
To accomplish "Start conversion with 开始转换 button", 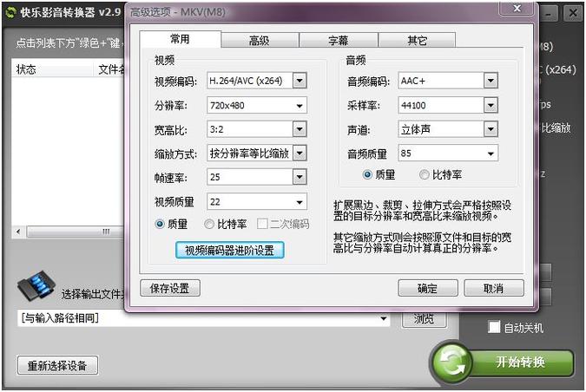I will click(x=521, y=363).
